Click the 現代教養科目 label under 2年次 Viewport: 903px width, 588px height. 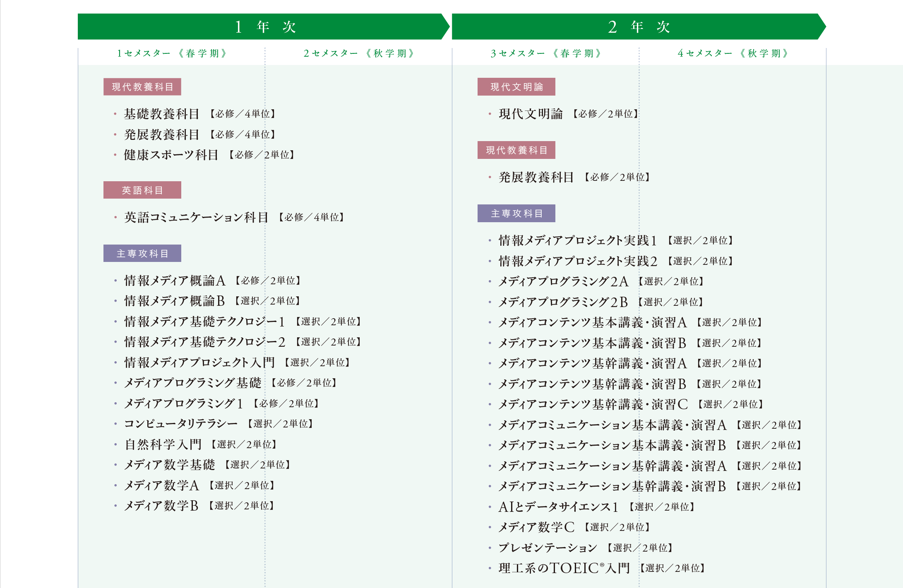pyautogui.click(x=516, y=150)
